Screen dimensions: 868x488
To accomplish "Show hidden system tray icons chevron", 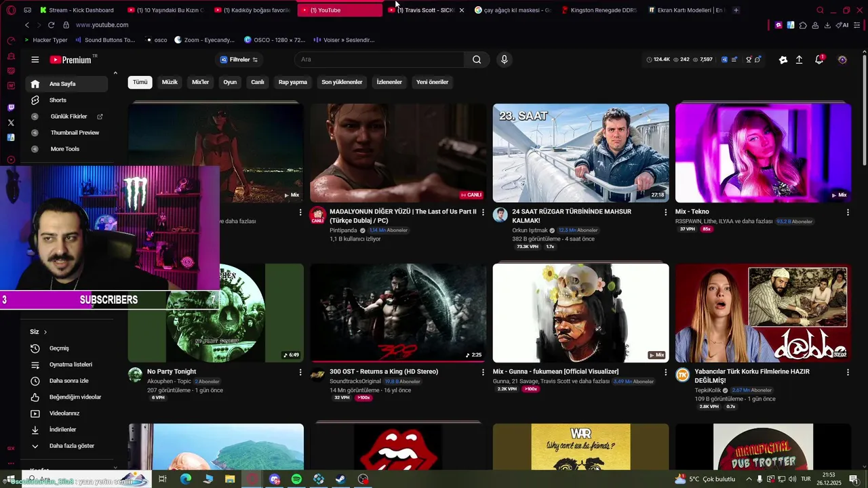I will [749, 479].
